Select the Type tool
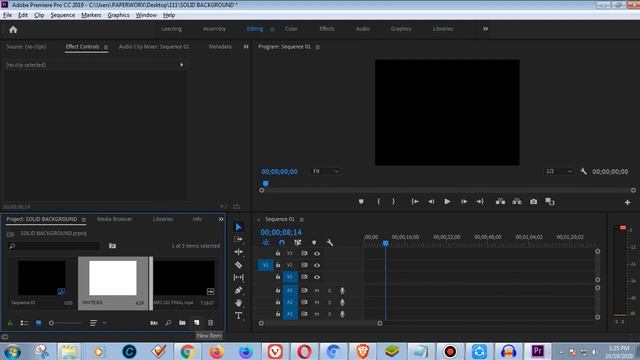This screenshot has width=640, height=360. [x=239, y=316]
